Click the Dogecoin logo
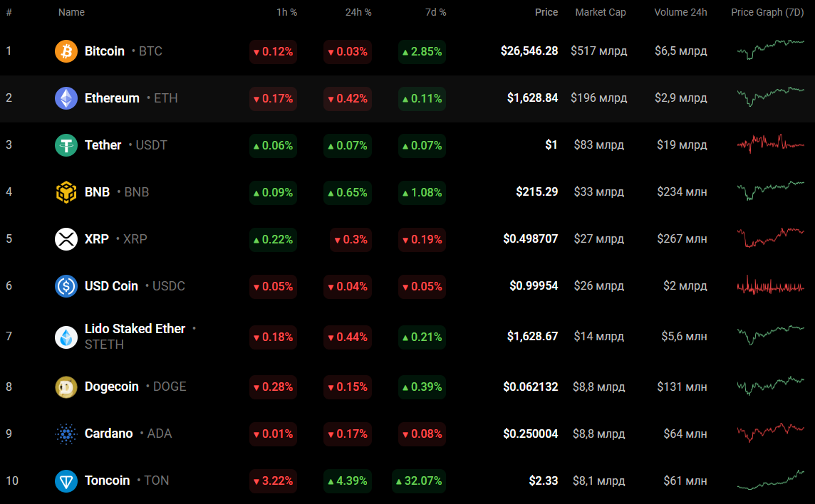Image resolution: width=815 pixels, height=504 pixels. (66, 387)
